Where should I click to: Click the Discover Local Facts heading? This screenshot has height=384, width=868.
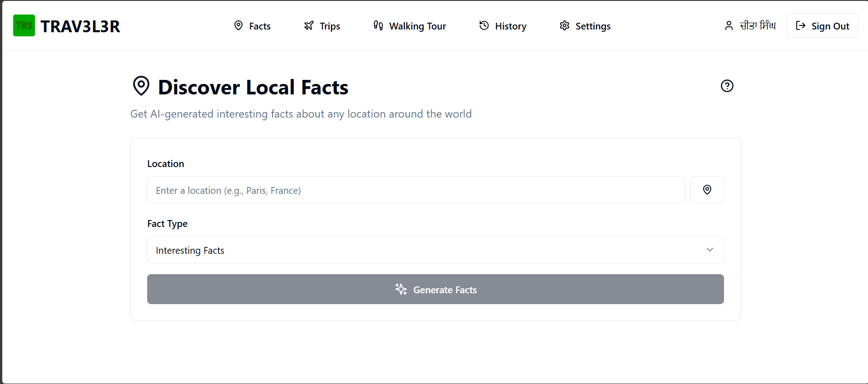pyautogui.click(x=253, y=87)
